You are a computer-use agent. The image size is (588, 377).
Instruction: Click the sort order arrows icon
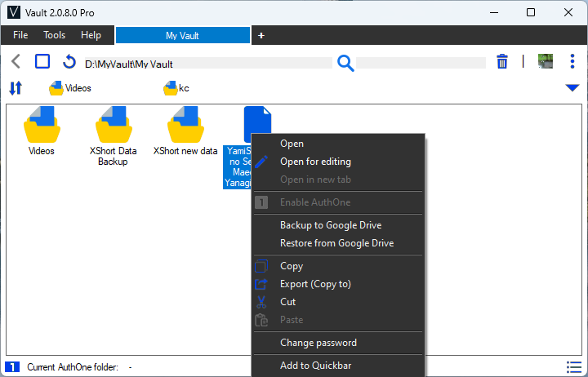16,88
